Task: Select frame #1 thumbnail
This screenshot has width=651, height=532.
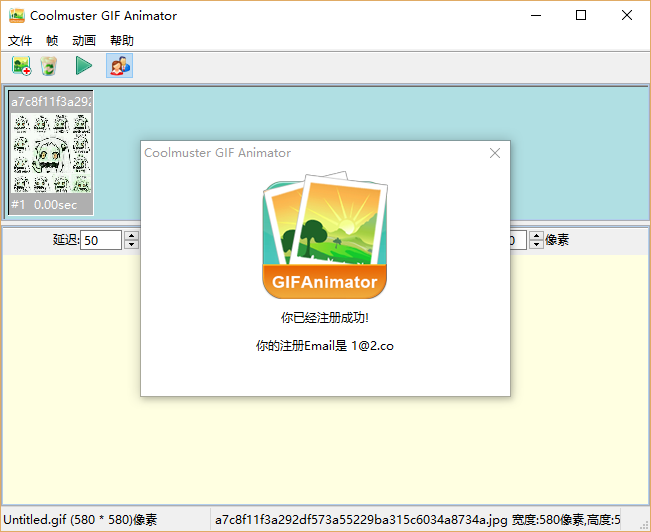Action: pyautogui.click(x=51, y=153)
